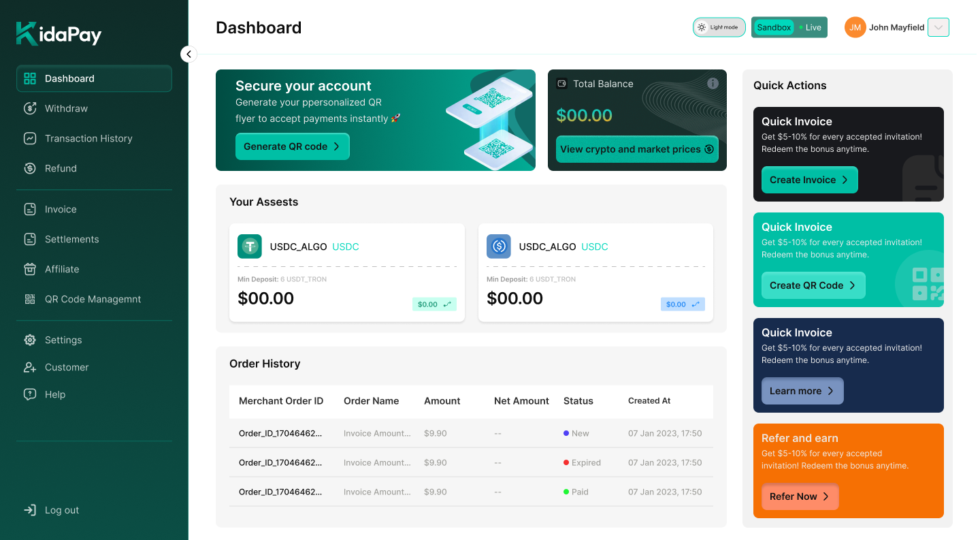This screenshot has height=540, width=980.
Task: Click the Create QR Code button
Action: tap(813, 285)
